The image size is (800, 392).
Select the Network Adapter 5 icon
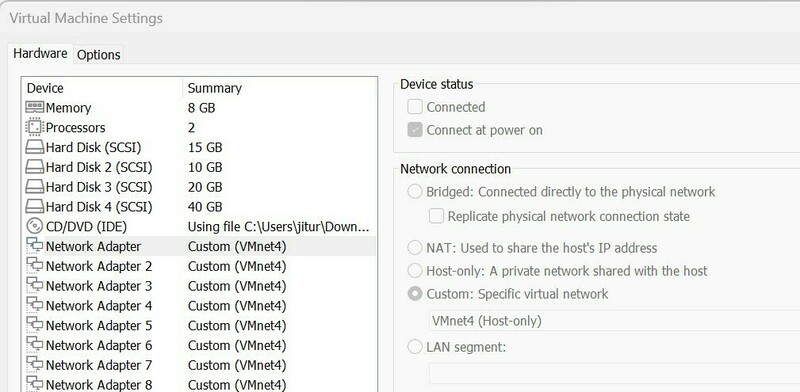tap(35, 325)
